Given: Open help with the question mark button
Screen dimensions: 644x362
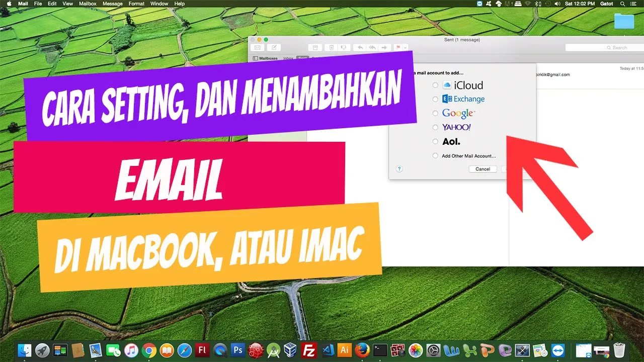Looking at the screenshot, I should (x=399, y=169).
